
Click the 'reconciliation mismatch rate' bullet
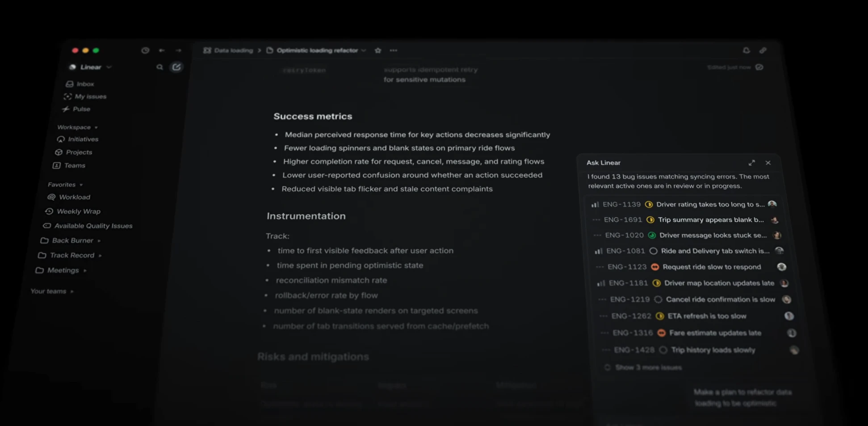[x=331, y=280]
